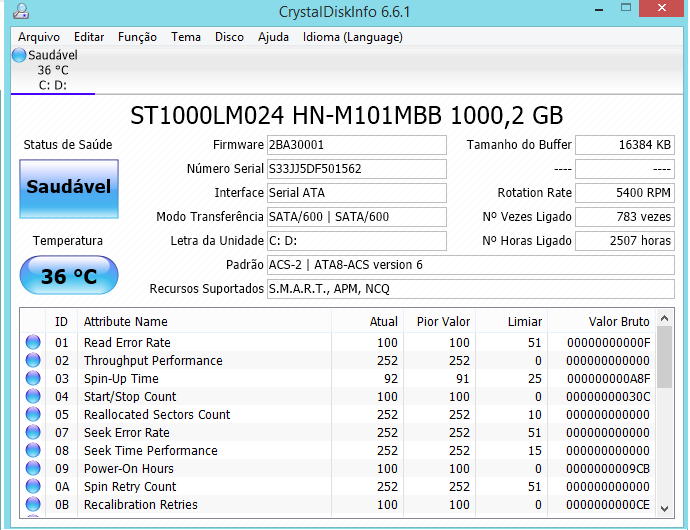Click the Rotation Rate value 5400 RPM

click(625, 193)
